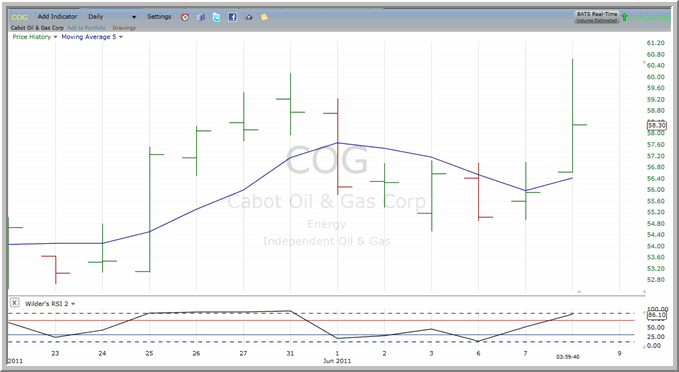Click the BATS Real-Time label

597,14
